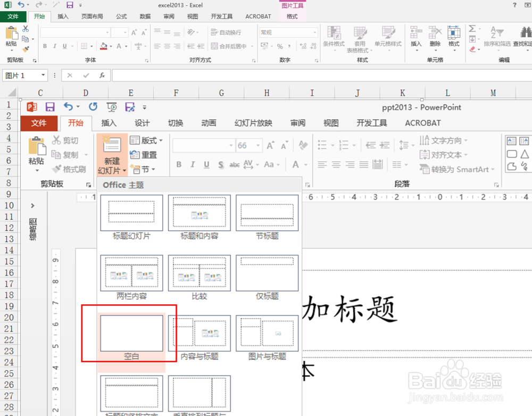532x416 pixels.
Task: Open Excel fill color dropdown arrow
Action: click(x=111, y=46)
